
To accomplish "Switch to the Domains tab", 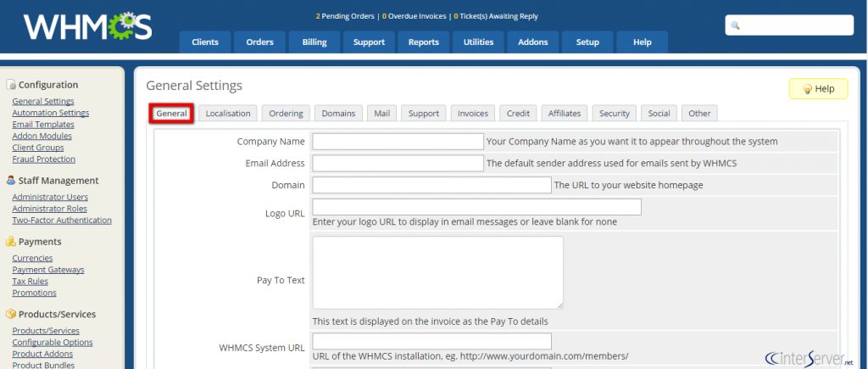I will (339, 113).
